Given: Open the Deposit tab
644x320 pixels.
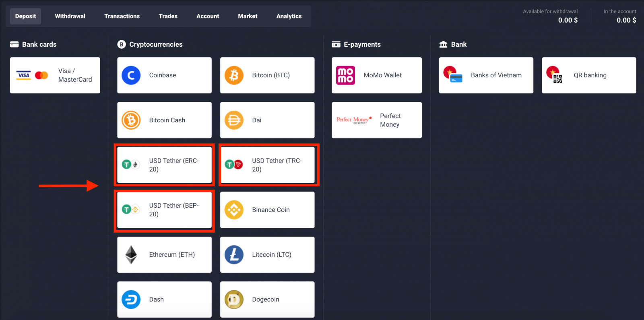Looking at the screenshot, I should point(25,16).
